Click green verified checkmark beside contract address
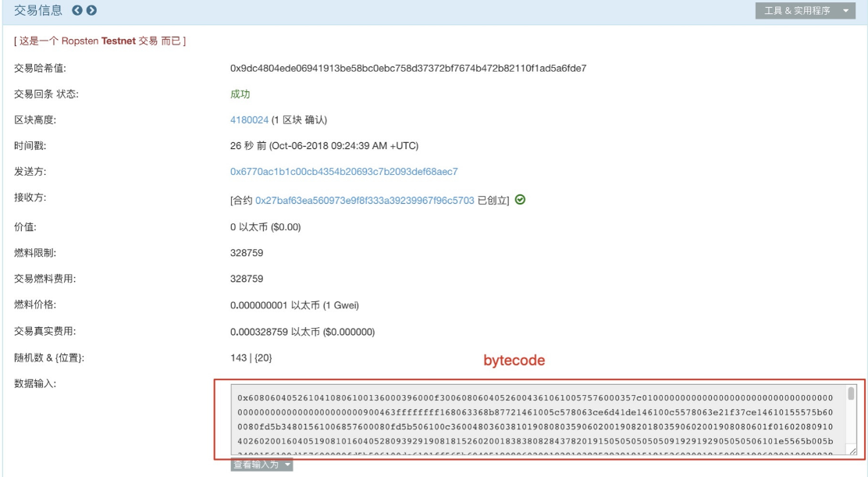This screenshot has width=868, height=477. [520, 199]
